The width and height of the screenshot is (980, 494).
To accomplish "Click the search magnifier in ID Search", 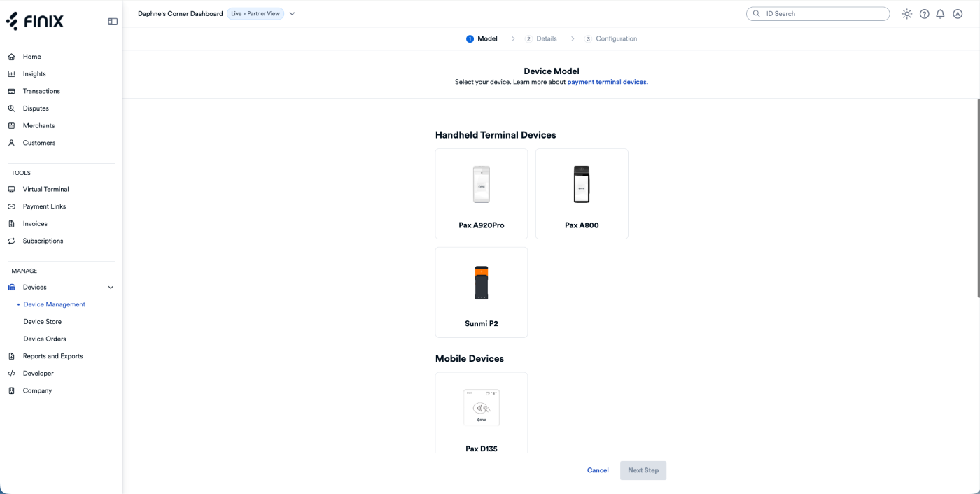I will (x=757, y=13).
